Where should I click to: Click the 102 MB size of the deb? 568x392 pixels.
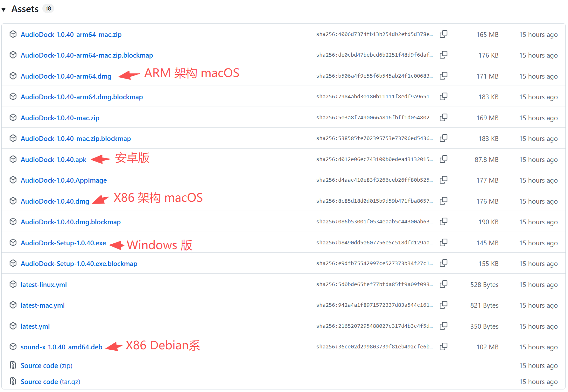coord(487,347)
